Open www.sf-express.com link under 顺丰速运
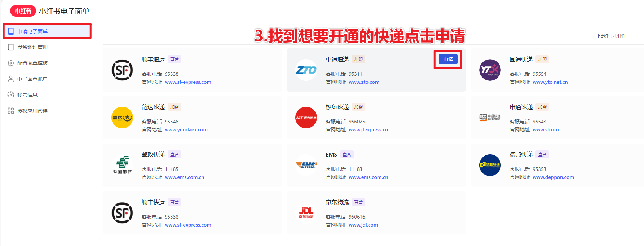 [188, 82]
